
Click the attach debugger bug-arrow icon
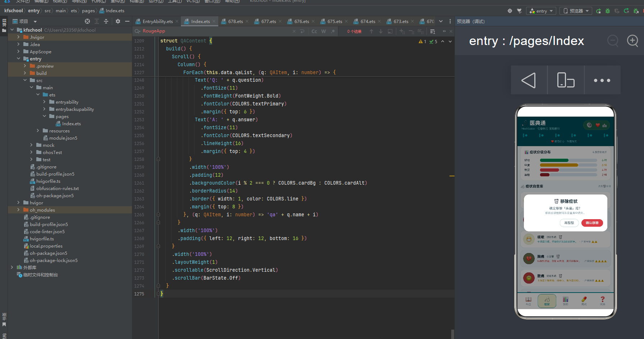636,11
